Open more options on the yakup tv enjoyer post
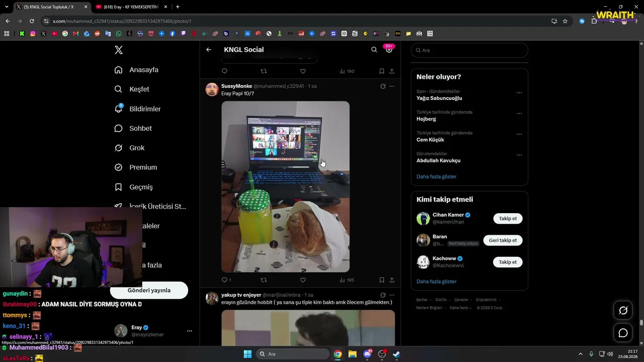The width and height of the screenshot is (644, 362). tap(392, 295)
